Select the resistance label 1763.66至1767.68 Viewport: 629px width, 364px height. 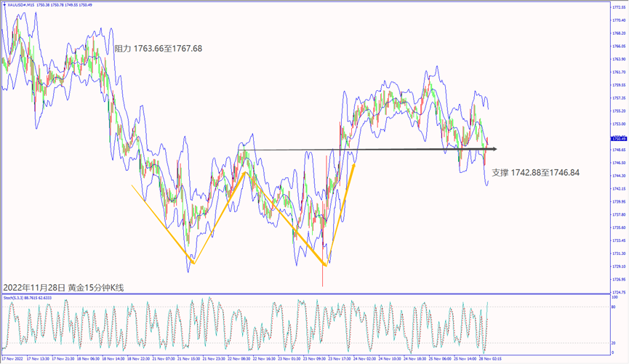158,49
